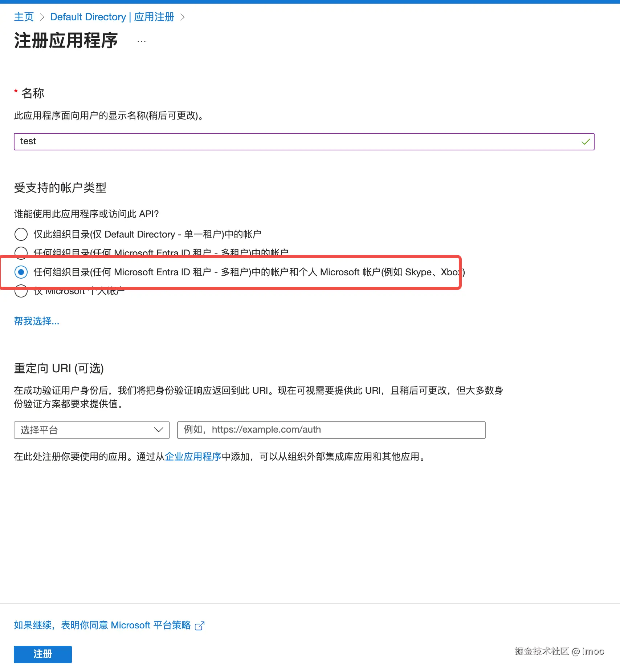Viewport: 620px width, 672px height.
Task: Click the redirect URI input field
Action: [x=331, y=430]
